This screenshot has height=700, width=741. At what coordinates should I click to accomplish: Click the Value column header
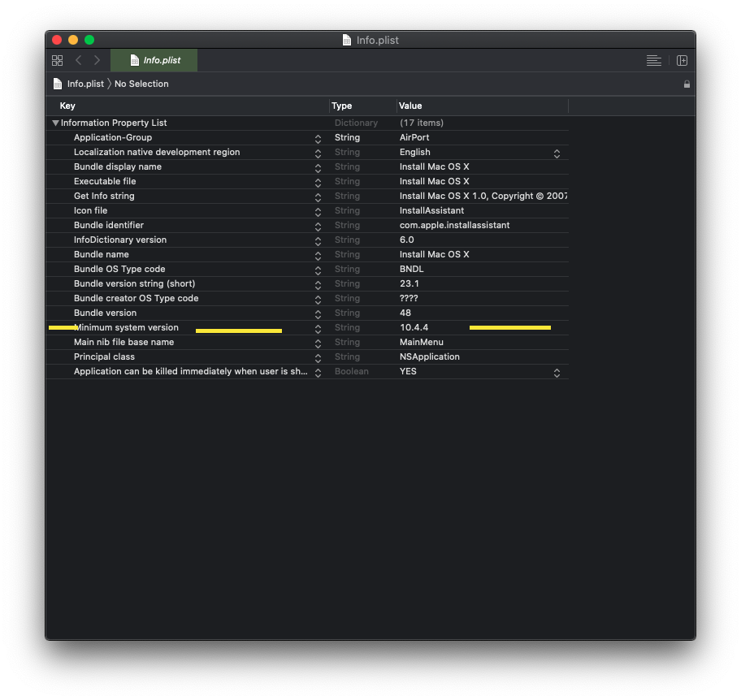point(410,106)
